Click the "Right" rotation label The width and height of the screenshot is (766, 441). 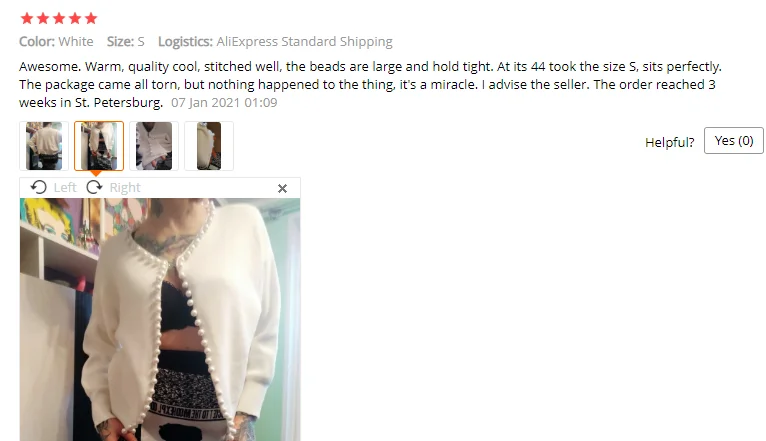click(125, 188)
